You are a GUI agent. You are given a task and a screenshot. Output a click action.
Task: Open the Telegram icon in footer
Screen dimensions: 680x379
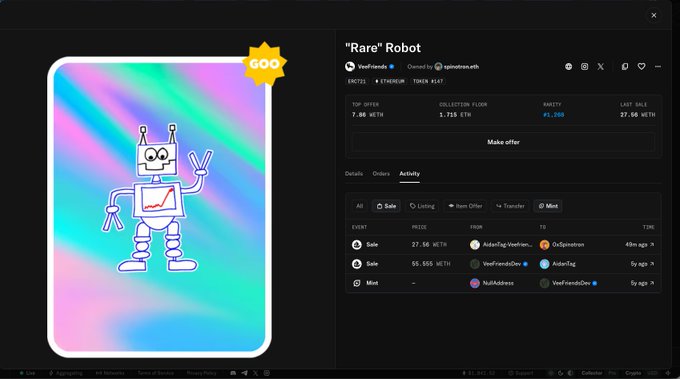(x=244, y=373)
